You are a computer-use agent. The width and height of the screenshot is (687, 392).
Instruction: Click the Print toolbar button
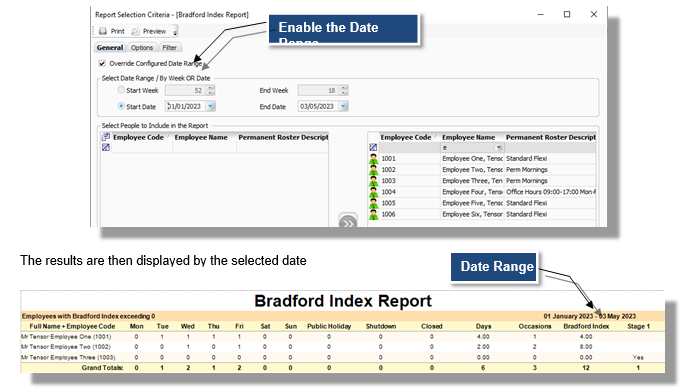[112, 31]
